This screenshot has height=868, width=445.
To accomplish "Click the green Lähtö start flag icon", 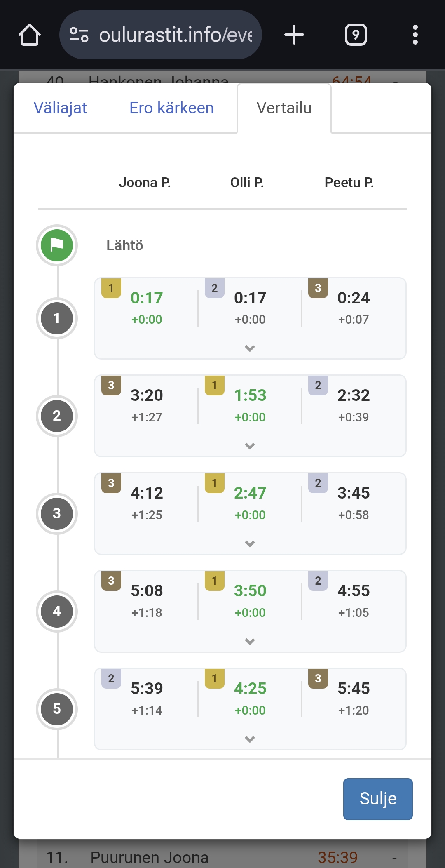I will coord(57,245).
